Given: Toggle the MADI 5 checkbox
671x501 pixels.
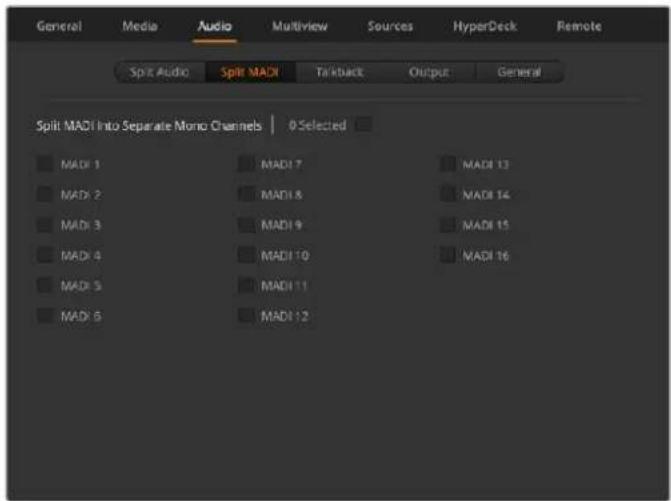Looking at the screenshot, I should pos(45,285).
